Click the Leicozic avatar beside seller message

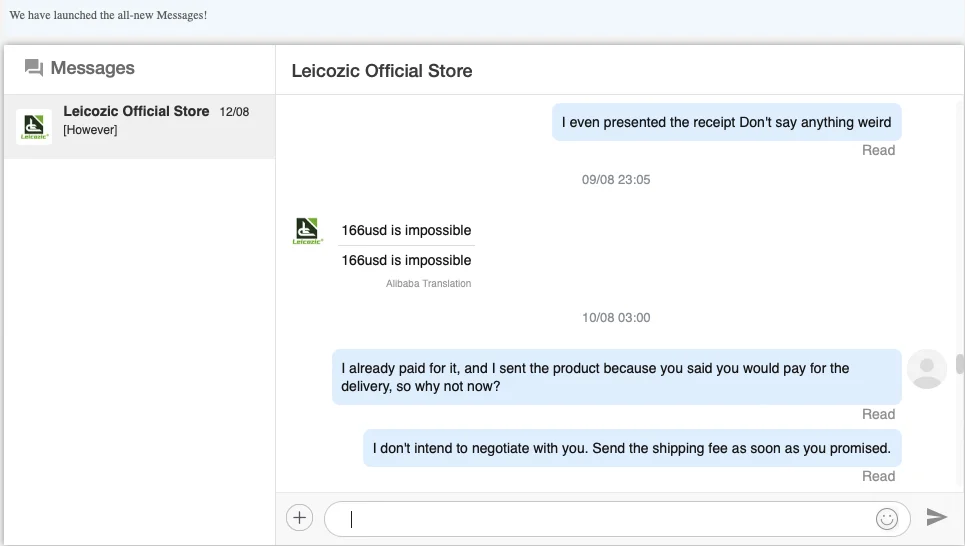307,231
